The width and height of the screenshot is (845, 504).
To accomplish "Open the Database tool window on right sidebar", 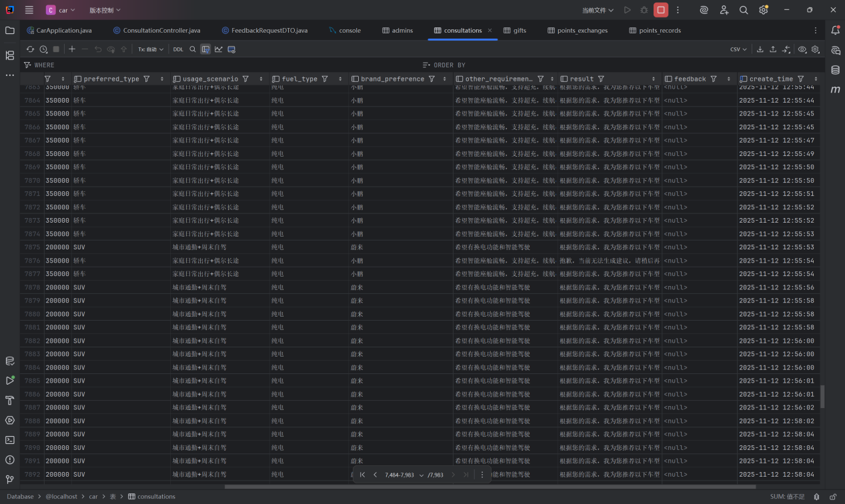I will 835,69.
